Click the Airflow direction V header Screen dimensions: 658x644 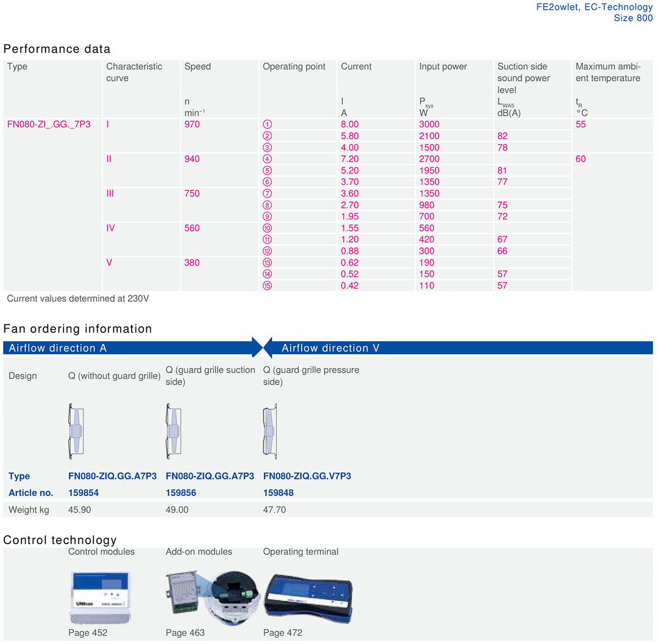pos(330,348)
